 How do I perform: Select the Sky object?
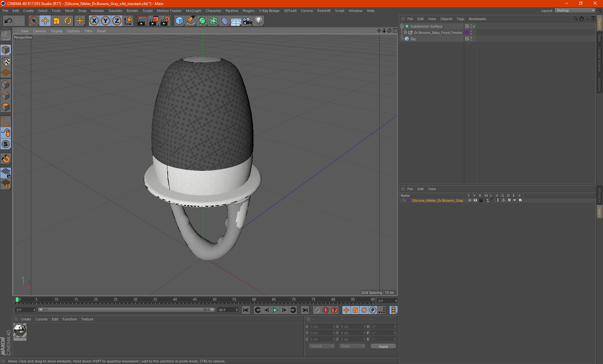[x=413, y=39]
